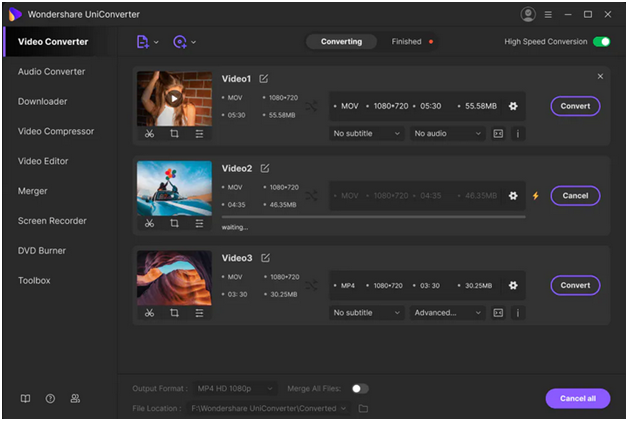Click the Video3 canyon thumbnail
This screenshot has width=628, height=421.
tap(174, 278)
